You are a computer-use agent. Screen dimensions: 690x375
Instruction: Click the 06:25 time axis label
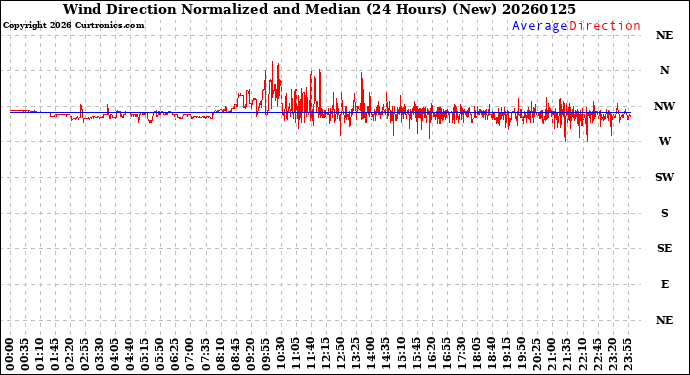(x=176, y=355)
